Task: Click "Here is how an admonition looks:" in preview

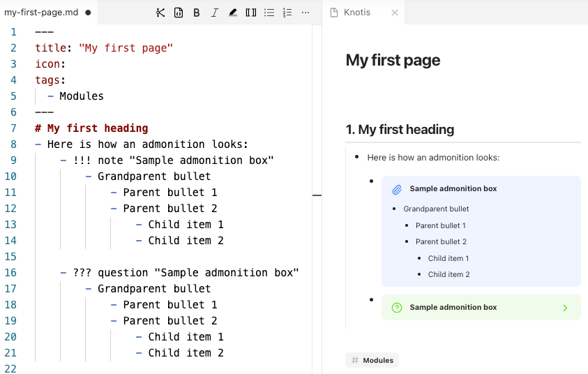Action: (433, 158)
